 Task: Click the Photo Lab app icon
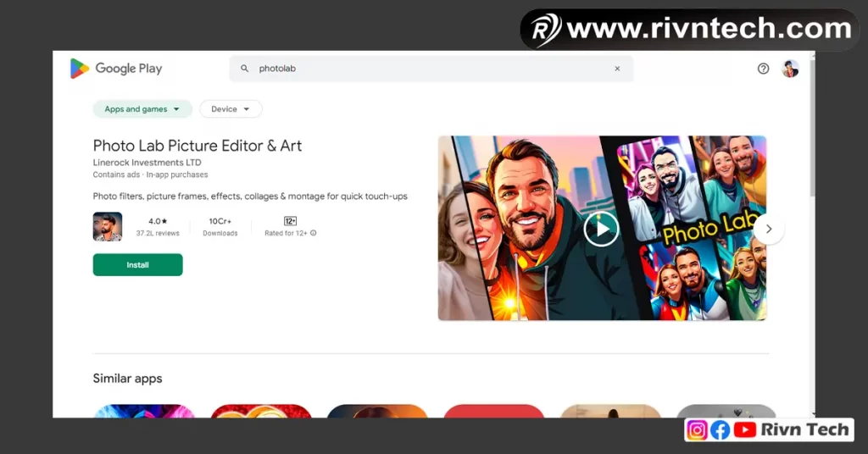pyautogui.click(x=108, y=227)
